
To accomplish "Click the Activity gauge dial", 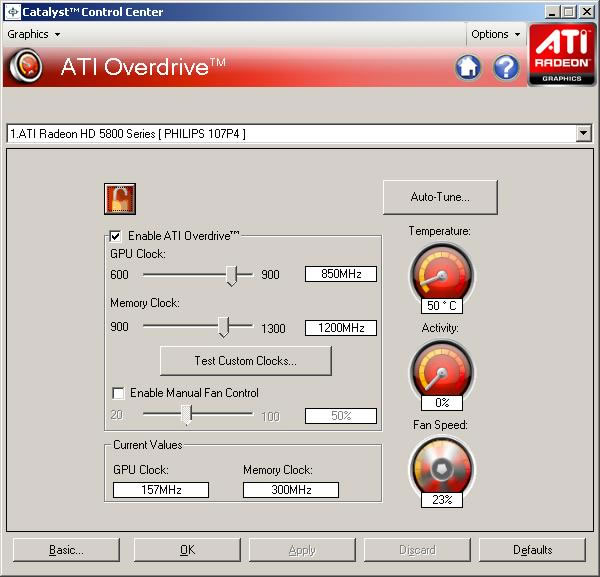I will [441, 370].
